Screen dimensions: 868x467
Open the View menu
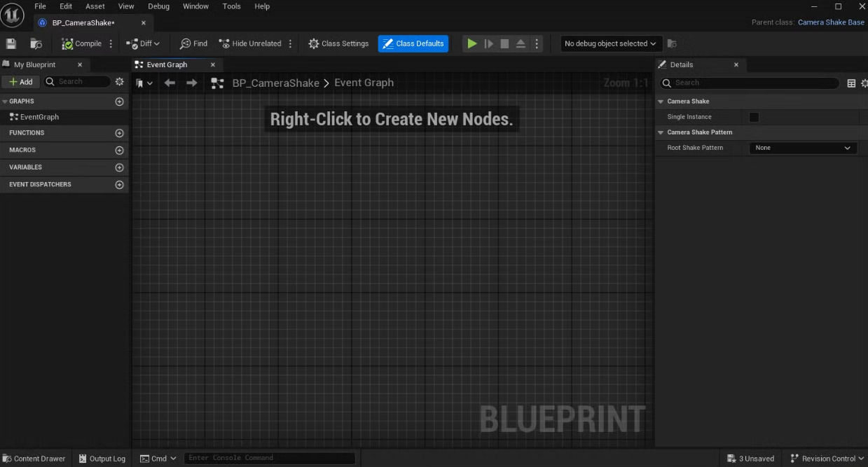pyautogui.click(x=126, y=6)
